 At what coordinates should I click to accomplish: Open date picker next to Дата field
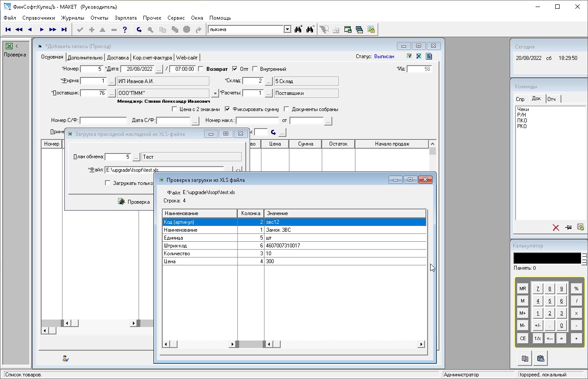[159, 69]
